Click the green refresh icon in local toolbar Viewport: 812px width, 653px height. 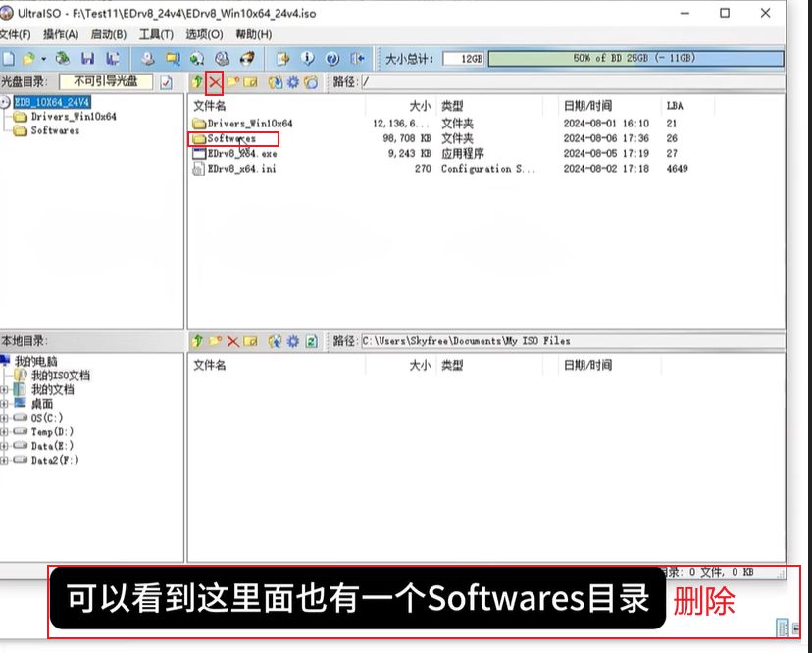310,341
